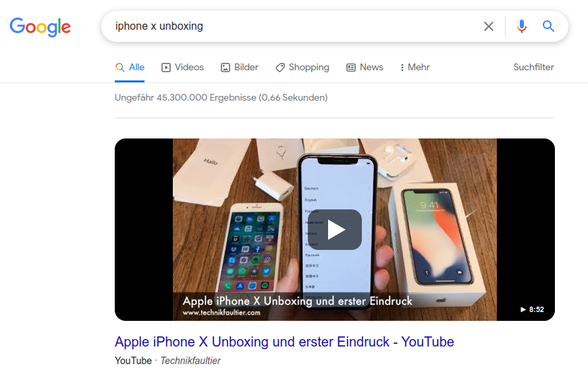Viewport: 588px width, 383px height.
Task: Open the News results tab
Action: [x=365, y=67]
